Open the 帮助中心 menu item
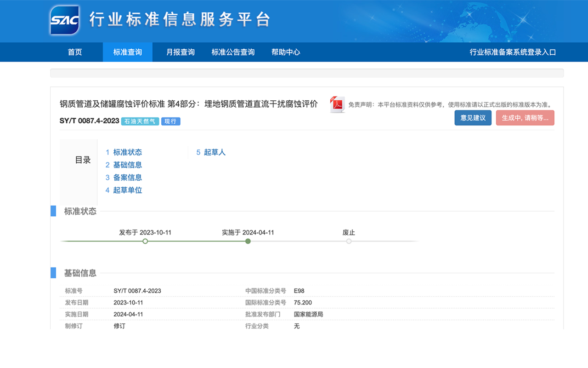Viewport: 588px width, 368px height. pyautogui.click(x=285, y=52)
